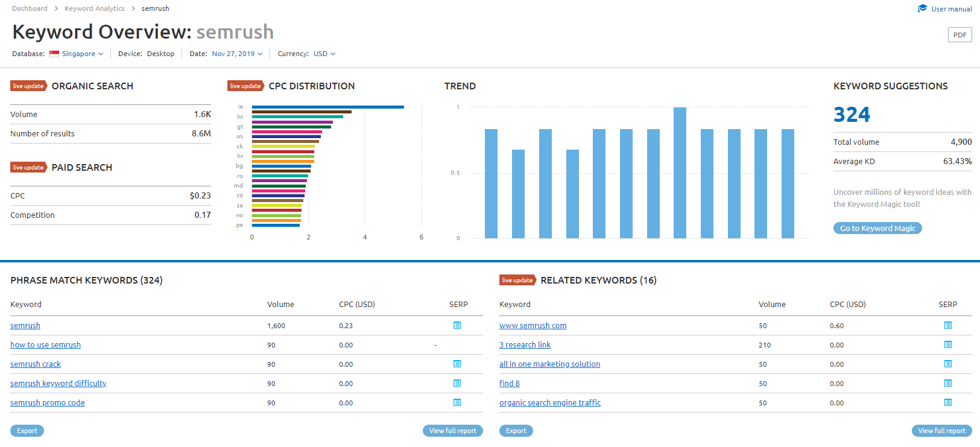Open the Nov 27, 2019 date dropdown

[x=237, y=54]
